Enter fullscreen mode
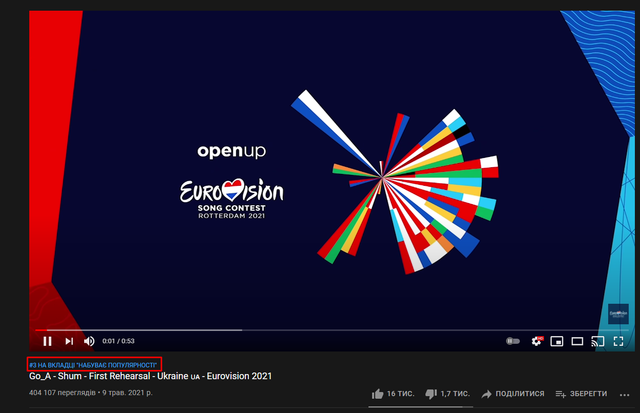Screen dimensions: 640x413 pos(618,341)
